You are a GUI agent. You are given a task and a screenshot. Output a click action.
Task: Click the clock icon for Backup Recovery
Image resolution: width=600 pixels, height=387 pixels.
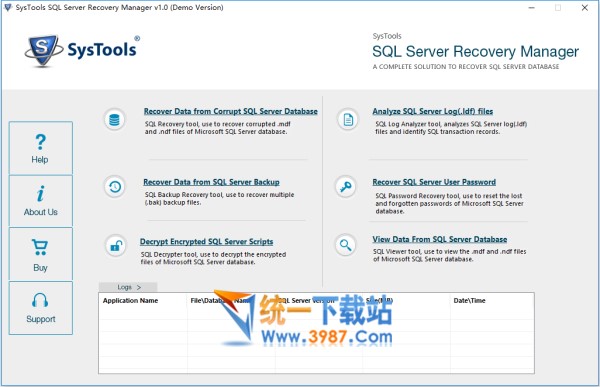115,187
